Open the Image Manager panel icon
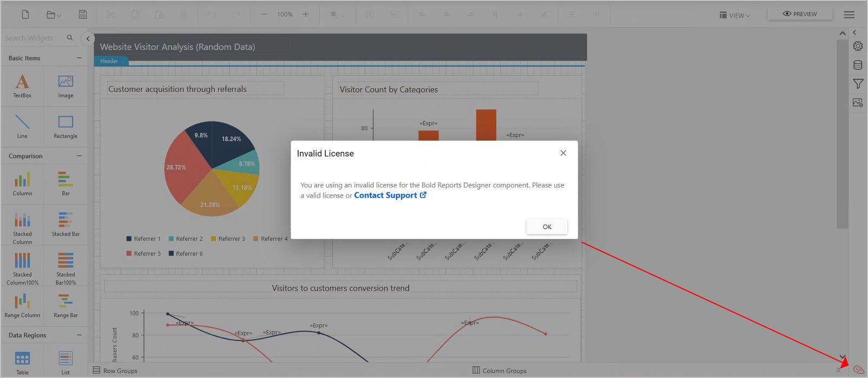Screen dimensions: 868x378 (x=858, y=102)
